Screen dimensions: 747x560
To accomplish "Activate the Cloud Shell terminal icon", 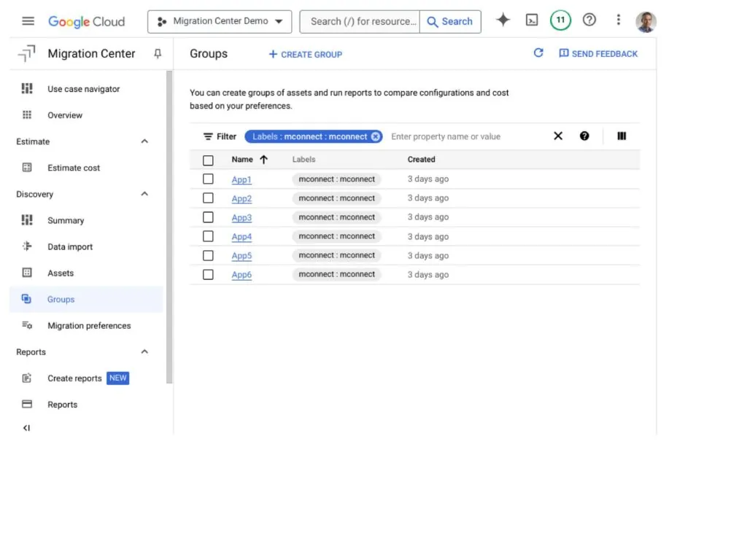I will click(532, 20).
